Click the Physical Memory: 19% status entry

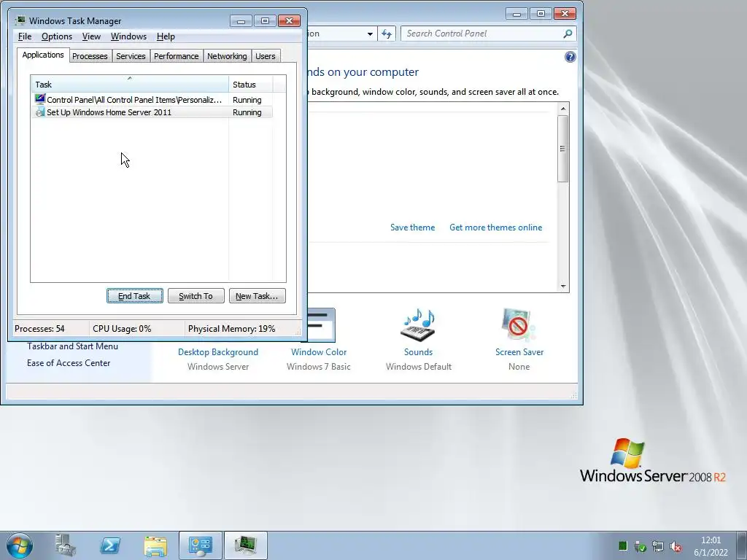(x=231, y=329)
